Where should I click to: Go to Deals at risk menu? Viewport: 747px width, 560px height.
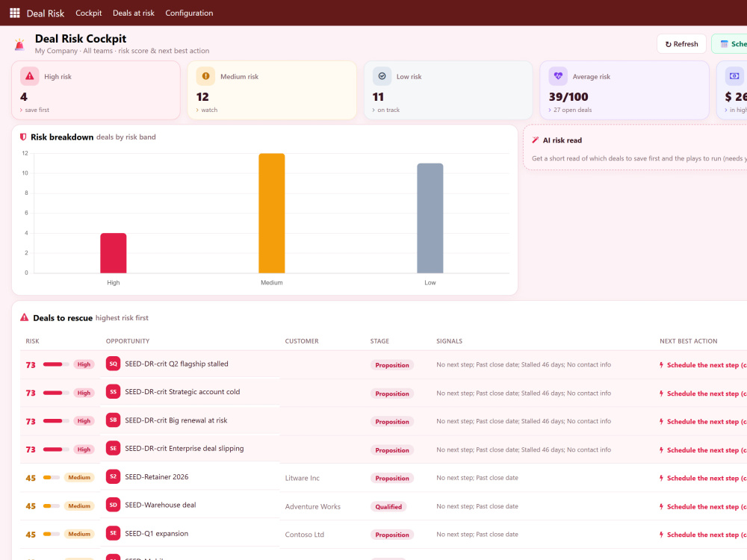pyautogui.click(x=134, y=13)
